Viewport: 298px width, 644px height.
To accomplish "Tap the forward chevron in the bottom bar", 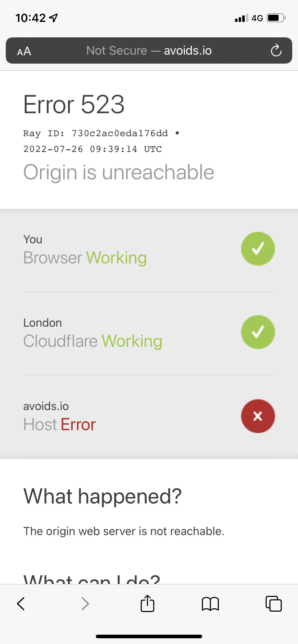I will pos(85,603).
